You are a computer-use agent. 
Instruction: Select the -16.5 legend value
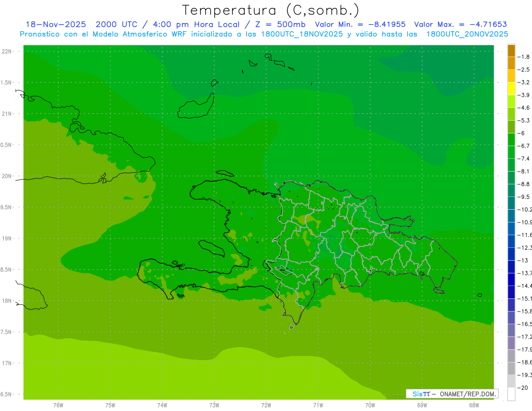point(525,324)
